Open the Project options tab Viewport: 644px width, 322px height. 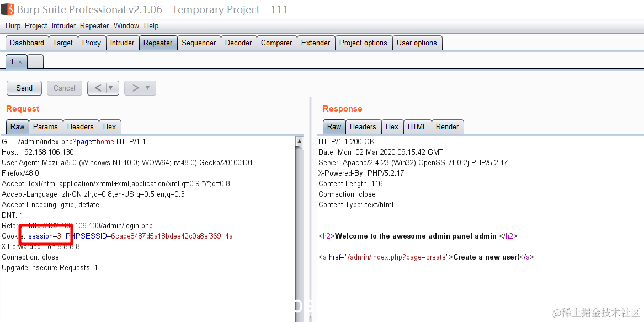[x=364, y=43]
